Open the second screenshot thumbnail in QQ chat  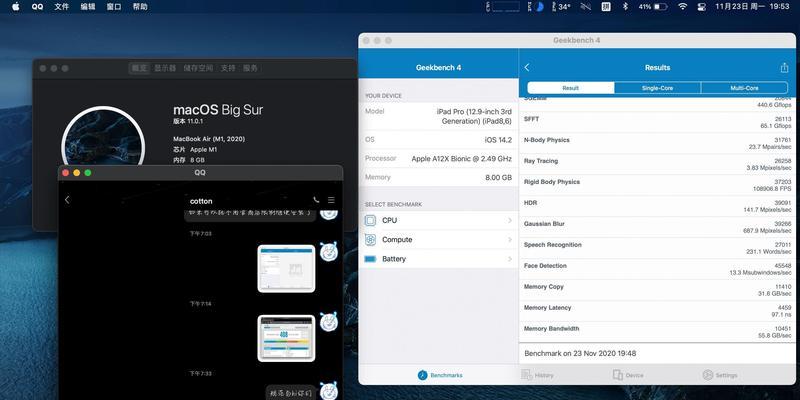coord(286,338)
